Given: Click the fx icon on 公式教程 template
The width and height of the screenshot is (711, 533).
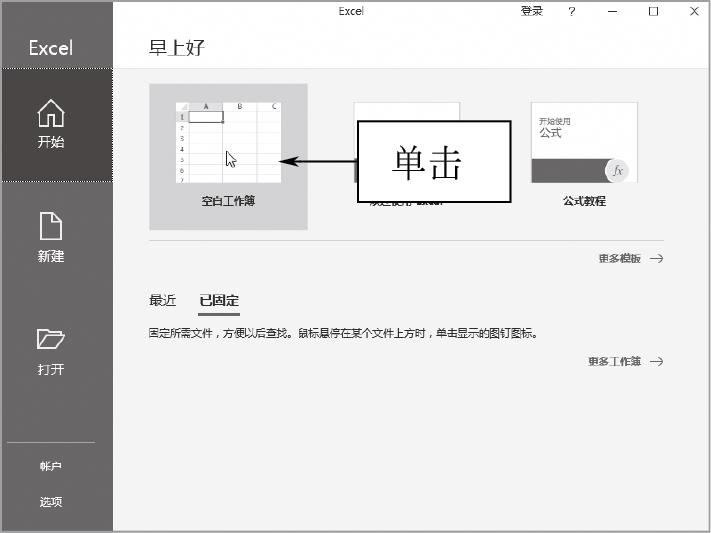Looking at the screenshot, I should pyautogui.click(x=618, y=170).
